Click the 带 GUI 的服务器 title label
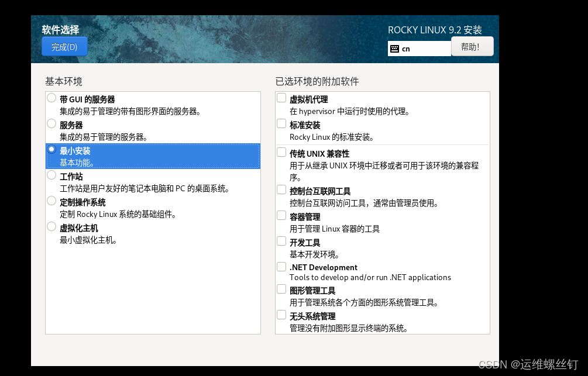Viewport: 588px width, 376px height. 87,99
